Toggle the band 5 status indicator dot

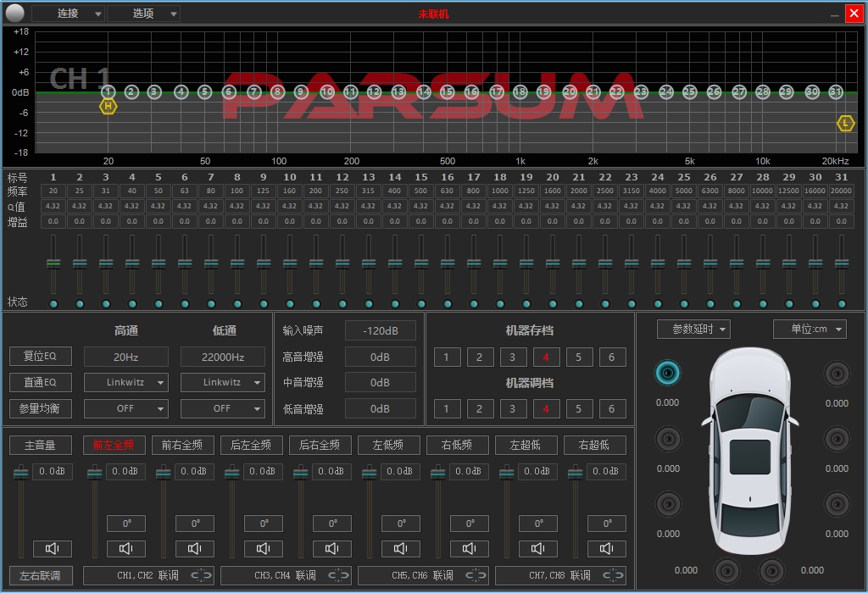159,303
